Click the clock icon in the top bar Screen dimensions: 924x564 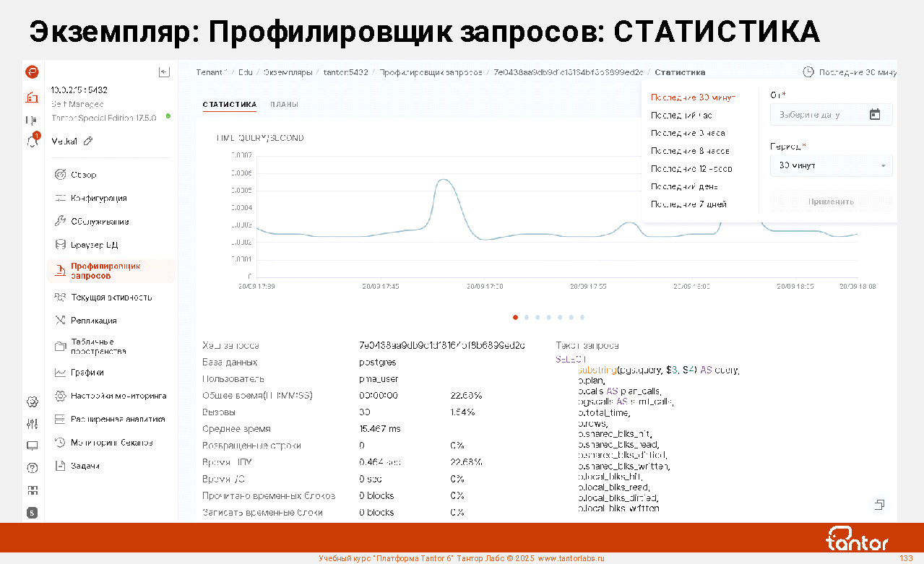pyautogui.click(x=808, y=72)
